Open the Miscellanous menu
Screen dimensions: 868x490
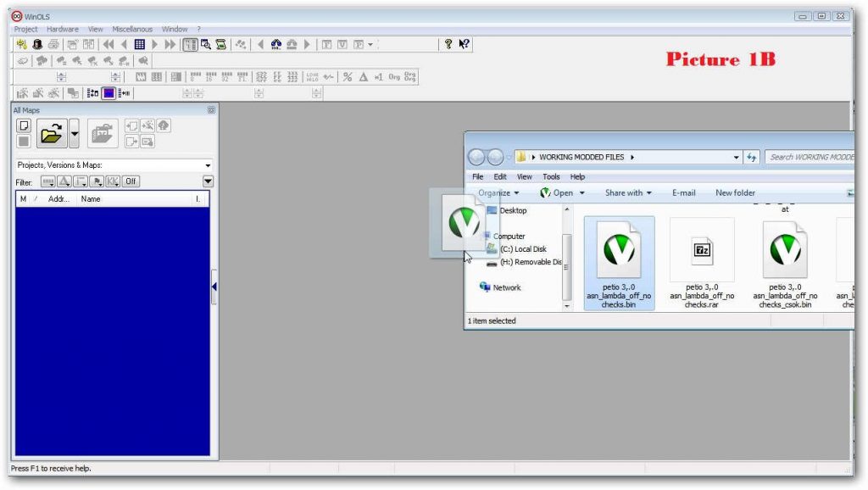click(x=132, y=28)
